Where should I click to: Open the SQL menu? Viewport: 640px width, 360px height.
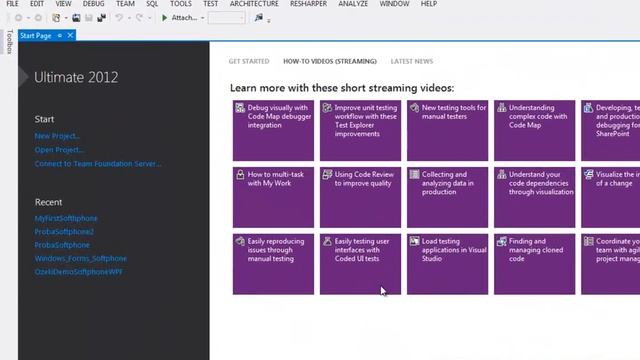click(x=152, y=4)
